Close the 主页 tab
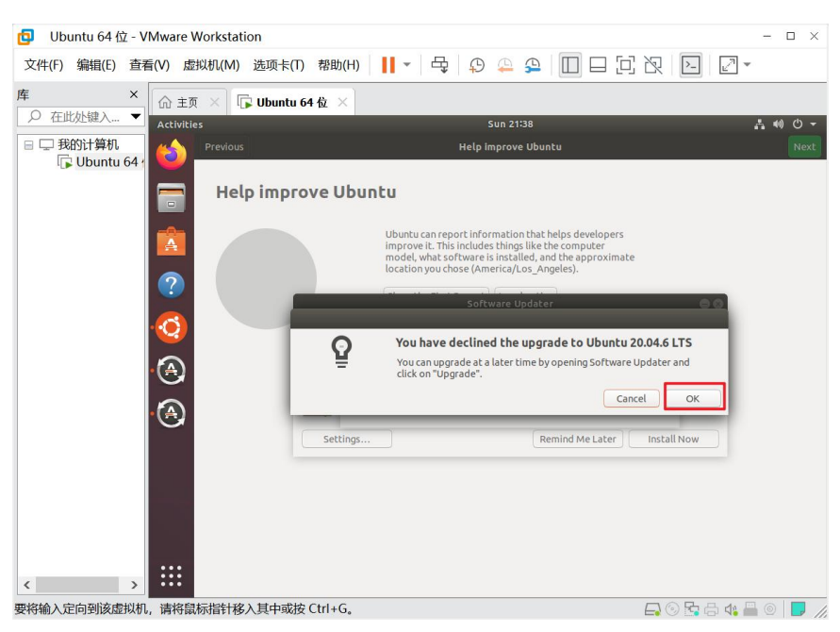840x632 pixels. coord(214,102)
